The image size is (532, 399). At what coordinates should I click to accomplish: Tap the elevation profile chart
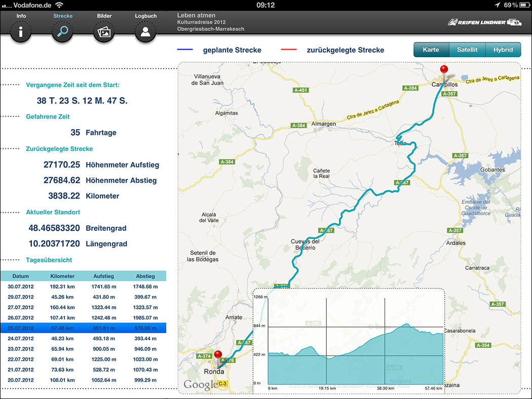point(349,341)
